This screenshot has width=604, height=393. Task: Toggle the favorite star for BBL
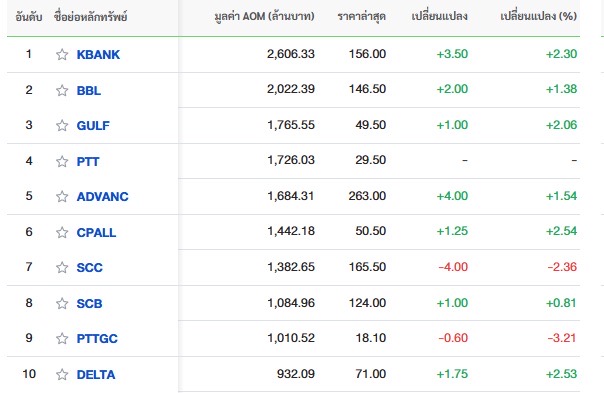coord(62,91)
